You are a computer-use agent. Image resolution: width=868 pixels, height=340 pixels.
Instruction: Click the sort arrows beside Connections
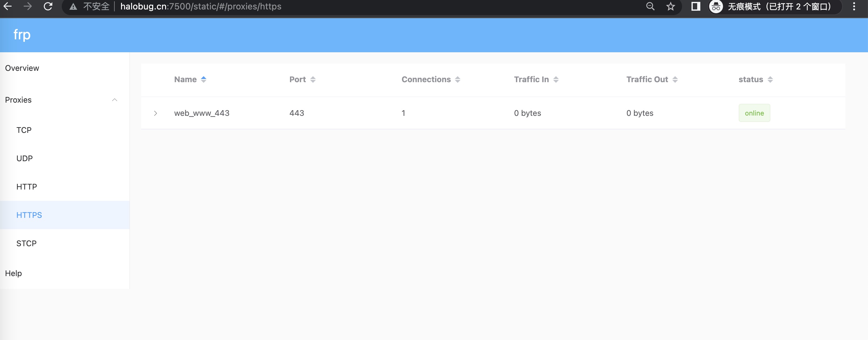(x=458, y=79)
